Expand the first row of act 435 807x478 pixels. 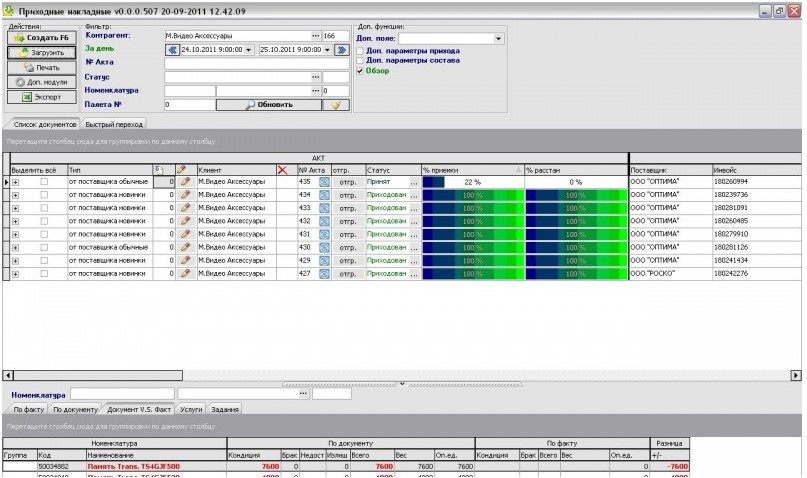pos(15,182)
